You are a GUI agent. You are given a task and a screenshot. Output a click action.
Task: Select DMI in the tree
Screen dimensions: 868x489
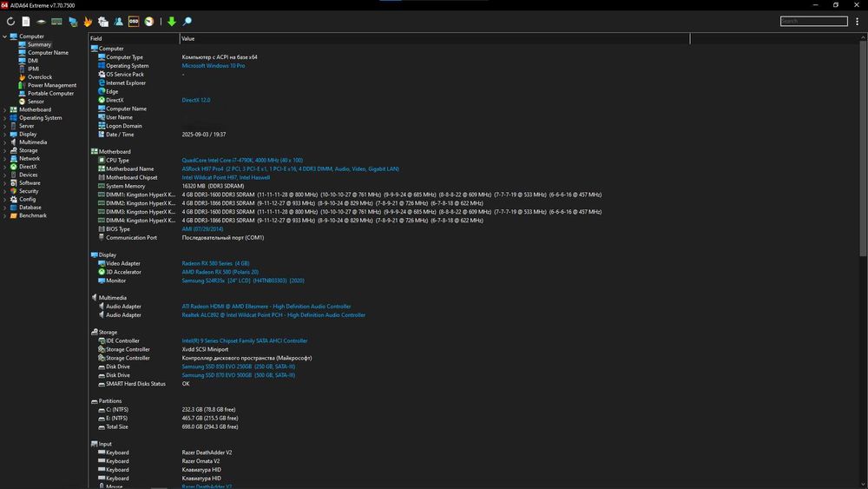(33, 61)
